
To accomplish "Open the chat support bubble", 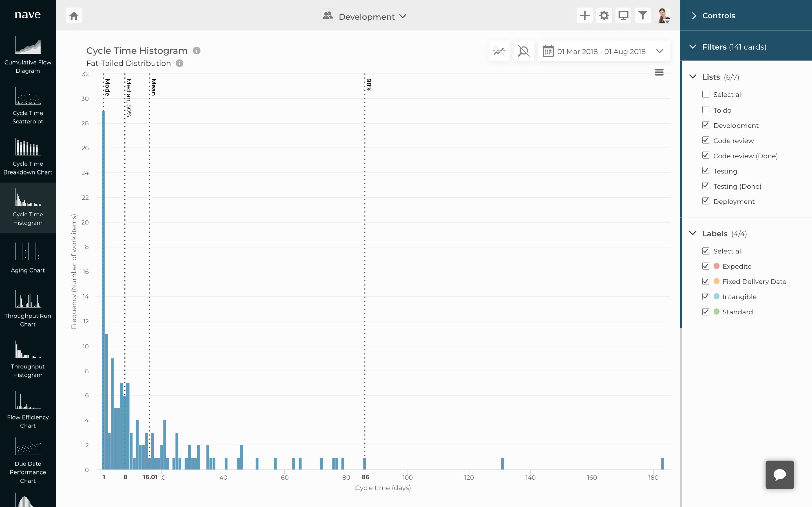I will point(779,475).
